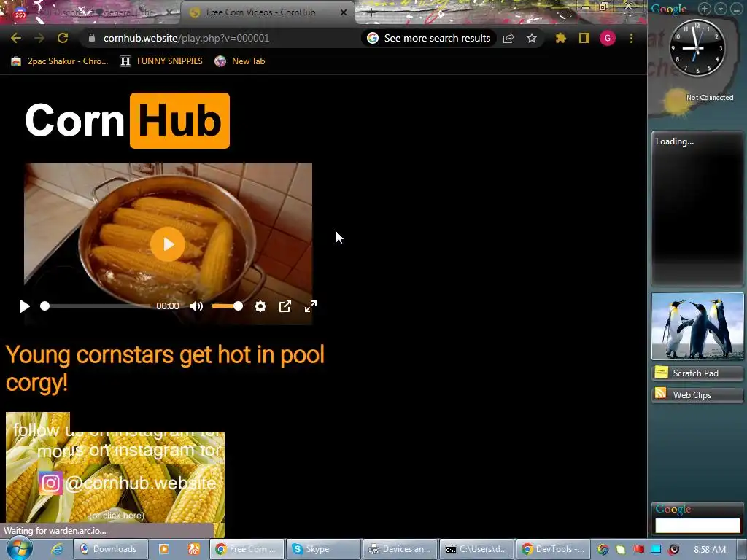
Task: Open a new browser tab
Action: pos(371,13)
